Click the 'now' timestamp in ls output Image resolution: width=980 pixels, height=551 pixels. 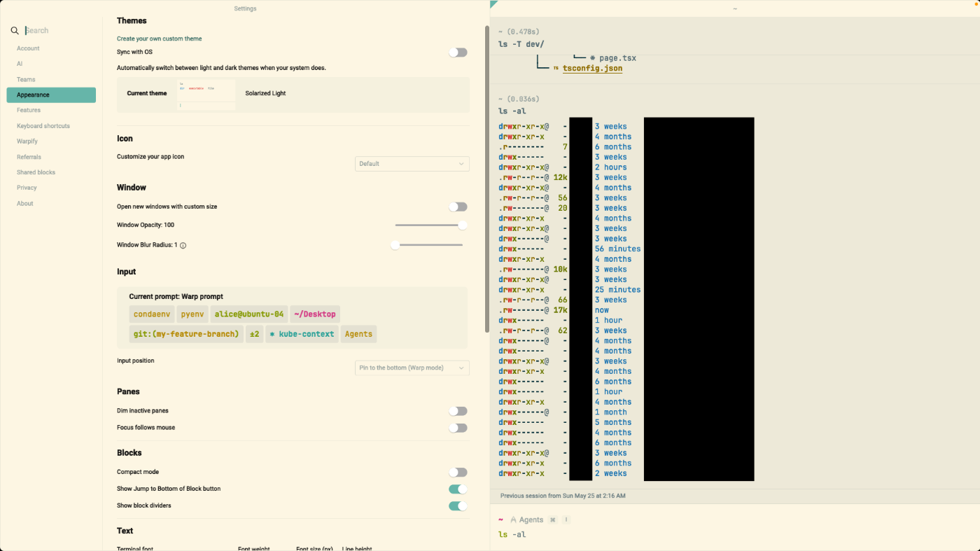pos(602,310)
